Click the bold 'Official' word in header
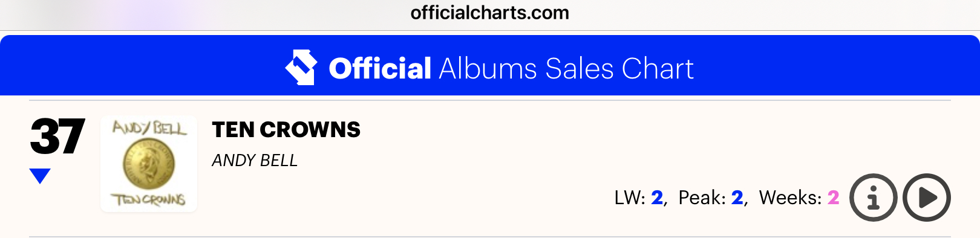Screen dimensions: 980x238 tap(380, 68)
